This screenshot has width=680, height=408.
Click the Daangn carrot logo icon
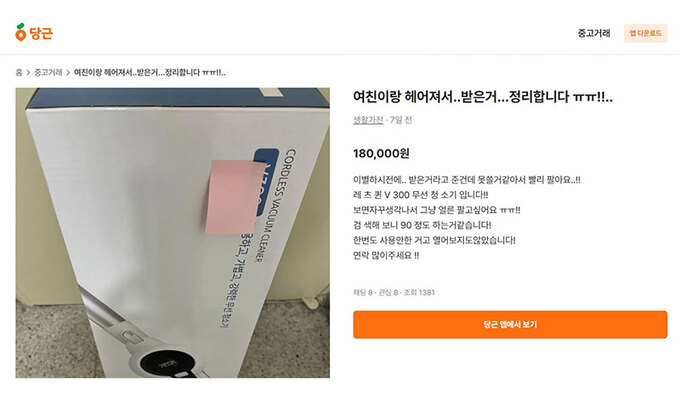pos(20,32)
